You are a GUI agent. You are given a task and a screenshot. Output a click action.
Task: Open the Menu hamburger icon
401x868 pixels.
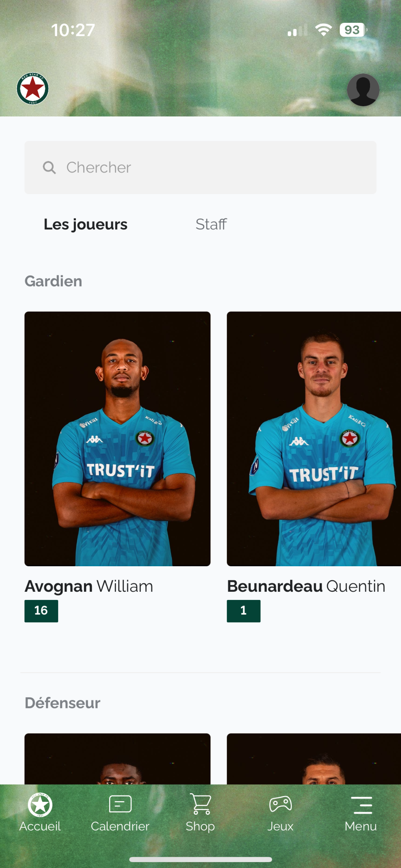361,805
